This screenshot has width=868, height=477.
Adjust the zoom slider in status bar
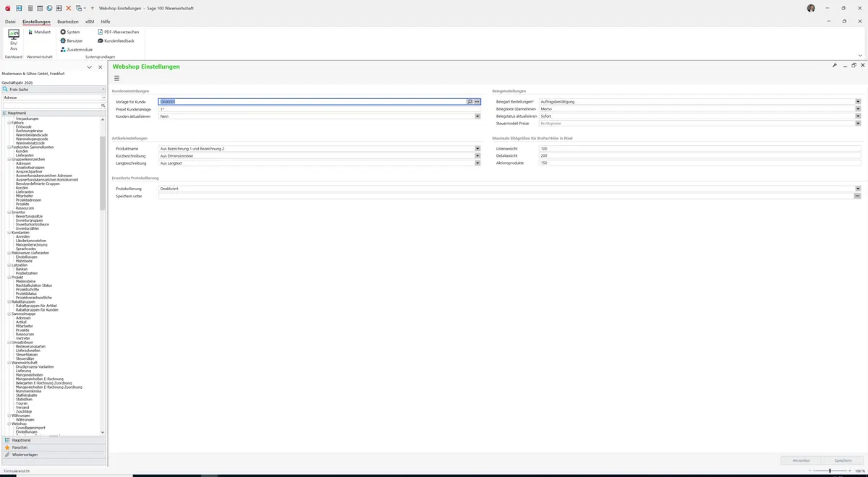(830, 470)
